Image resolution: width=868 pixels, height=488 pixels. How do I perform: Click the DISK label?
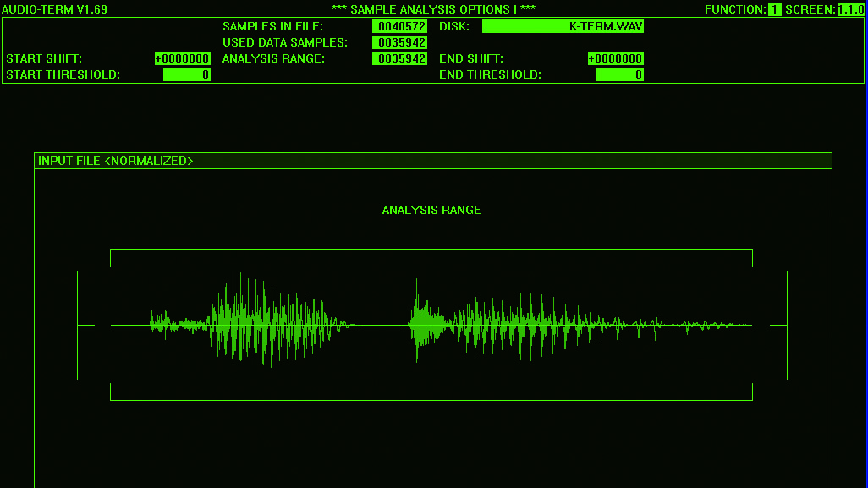tap(454, 26)
